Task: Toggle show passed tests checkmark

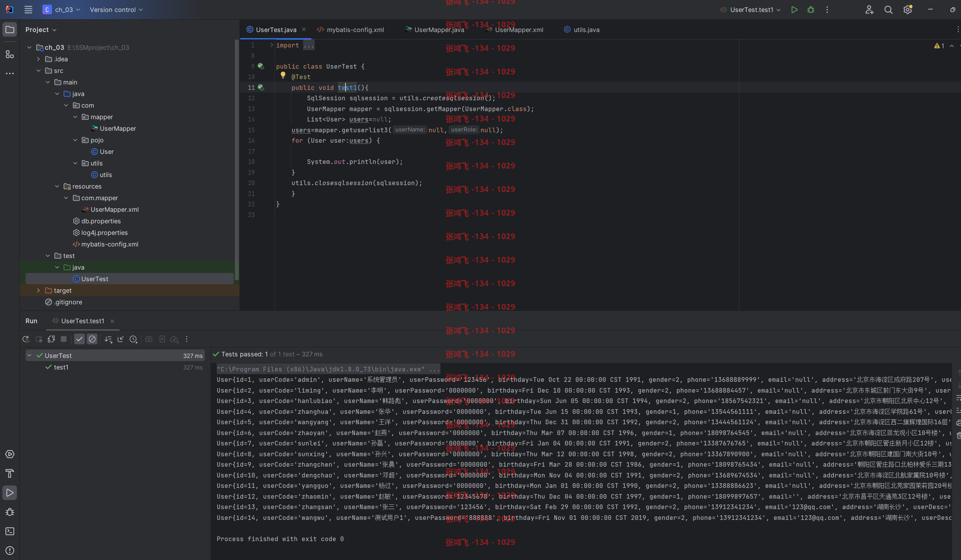Action: point(79,339)
